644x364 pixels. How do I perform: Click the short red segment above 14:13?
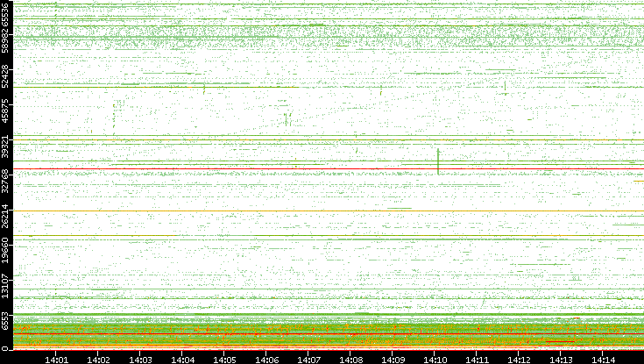pyautogui.click(x=560, y=341)
